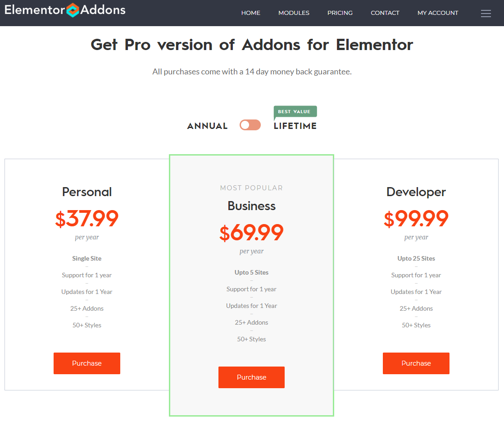Open the Contact page link

point(385,13)
